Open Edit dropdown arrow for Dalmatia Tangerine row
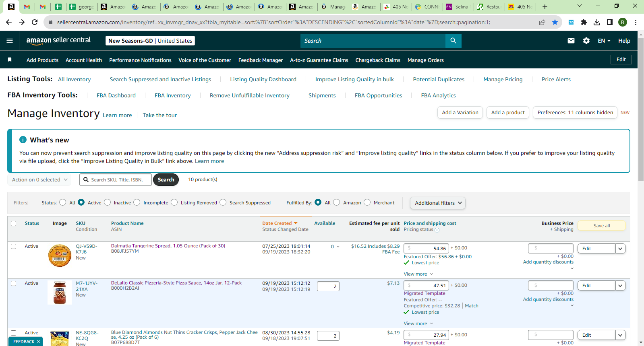The height and width of the screenshot is (346, 644). tap(621, 249)
